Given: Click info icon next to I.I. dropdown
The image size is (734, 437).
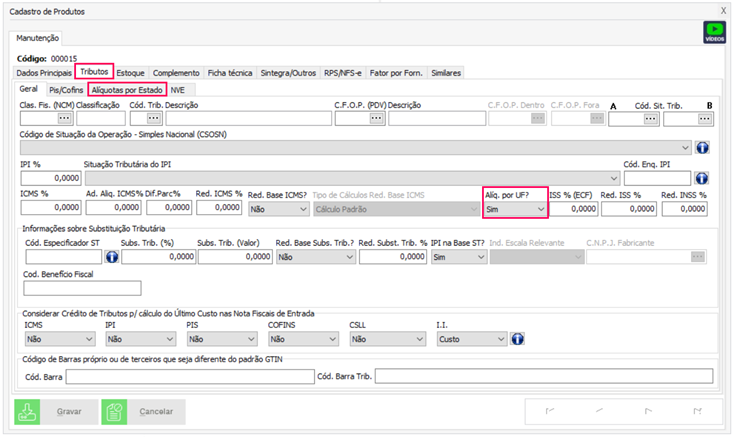Looking at the screenshot, I should pyautogui.click(x=518, y=339).
